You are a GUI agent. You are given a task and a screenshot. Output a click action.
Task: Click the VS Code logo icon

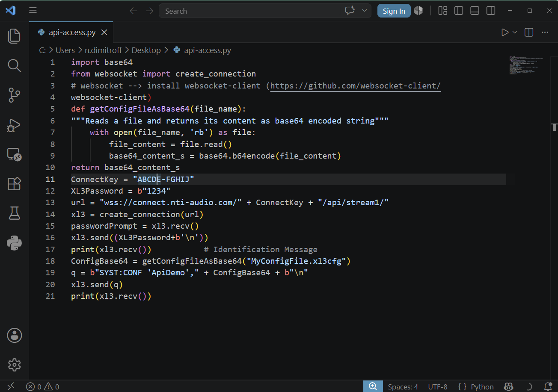point(10,11)
